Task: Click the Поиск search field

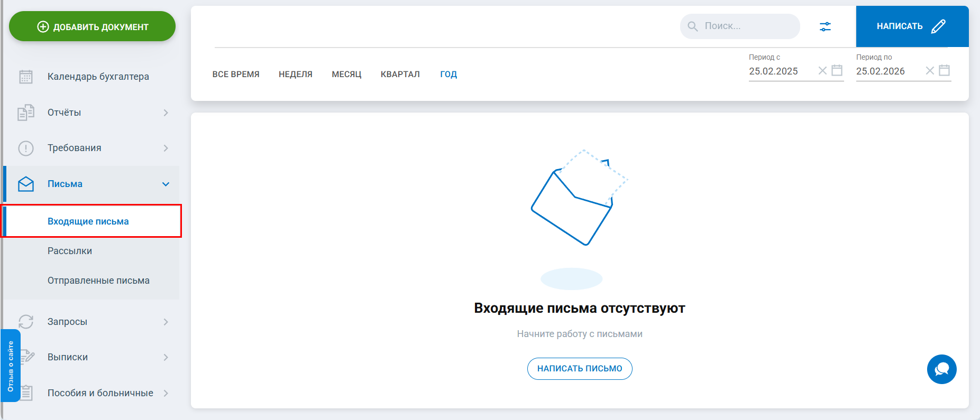Action: pyautogui.click(x=746, y=26)
